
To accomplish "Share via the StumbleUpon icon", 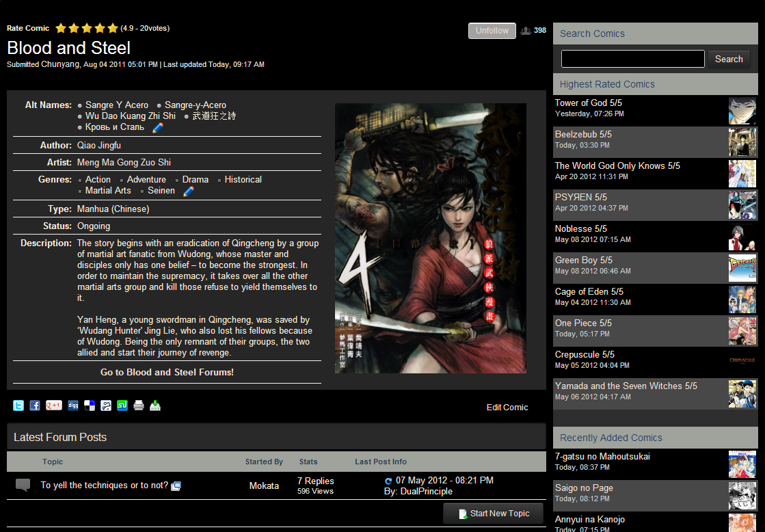I will (122, 405).
